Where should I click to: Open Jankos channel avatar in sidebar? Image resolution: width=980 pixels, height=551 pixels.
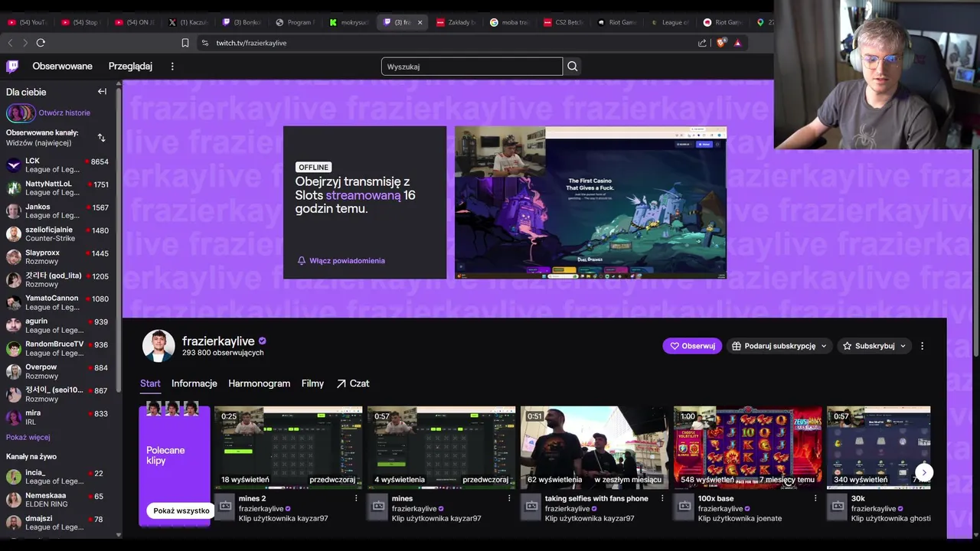14,211
